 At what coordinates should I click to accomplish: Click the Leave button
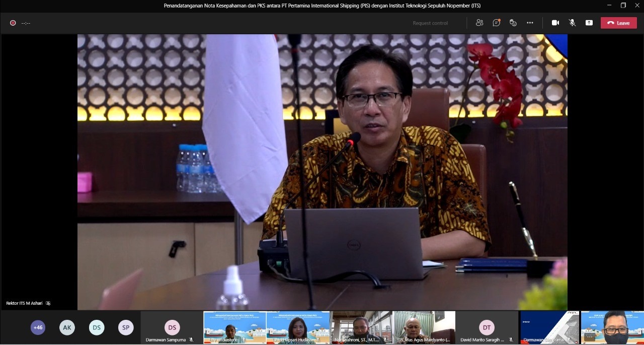[x=618, y=23]
